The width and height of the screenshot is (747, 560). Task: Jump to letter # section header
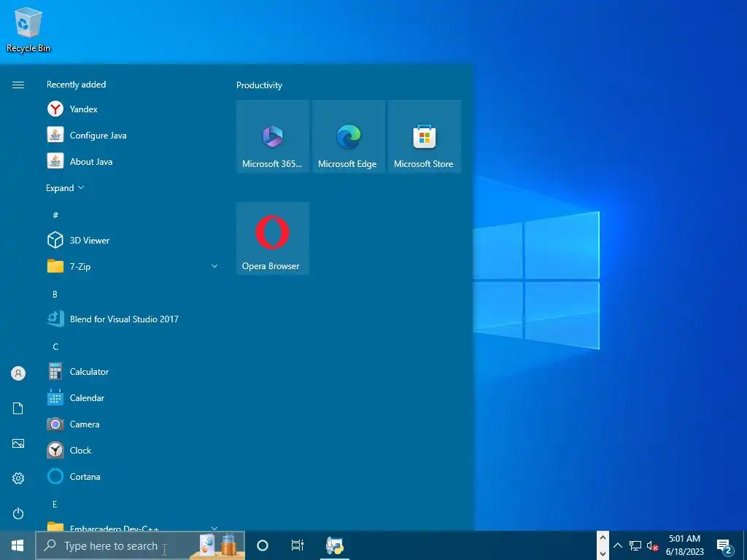55,215
